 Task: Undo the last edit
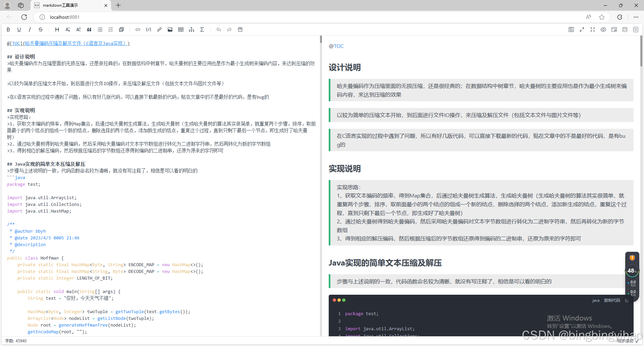219,30
